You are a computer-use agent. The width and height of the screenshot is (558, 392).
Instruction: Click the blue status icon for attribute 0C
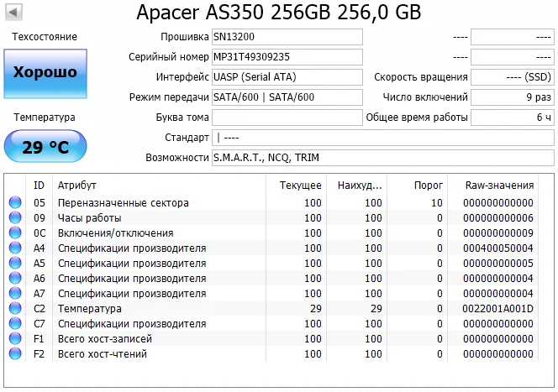click(x=15, y=233)
